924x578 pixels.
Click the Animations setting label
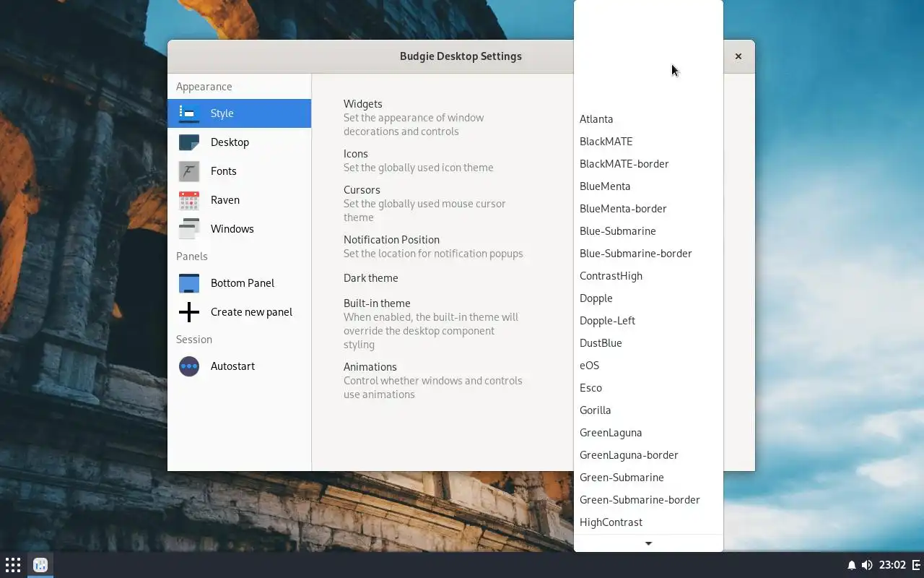coord(370,367)
